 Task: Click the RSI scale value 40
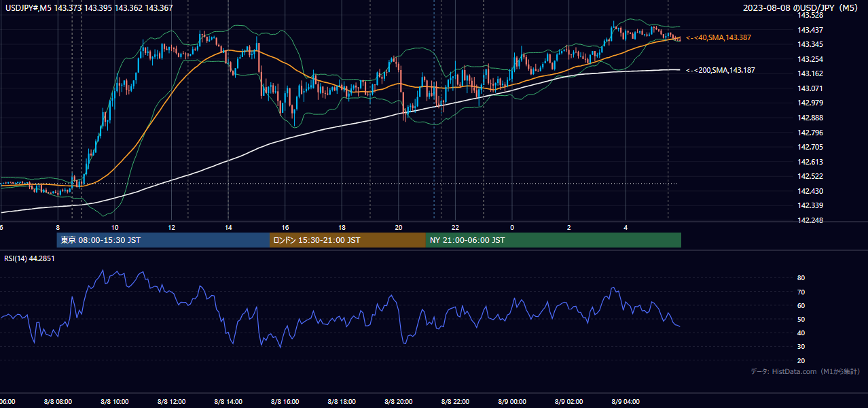pos(801,333)
